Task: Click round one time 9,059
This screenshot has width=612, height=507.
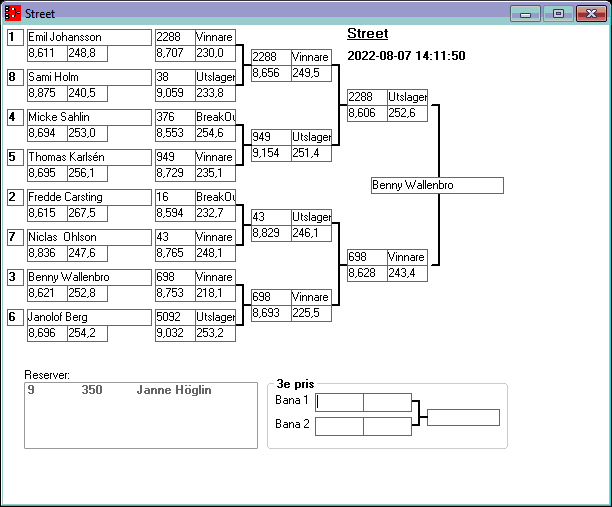Action: [175, 93]
